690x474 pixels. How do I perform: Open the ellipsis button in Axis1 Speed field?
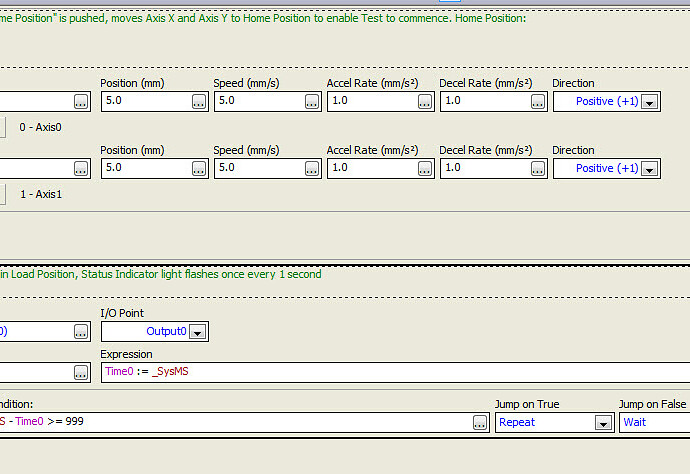pos(312,169)
